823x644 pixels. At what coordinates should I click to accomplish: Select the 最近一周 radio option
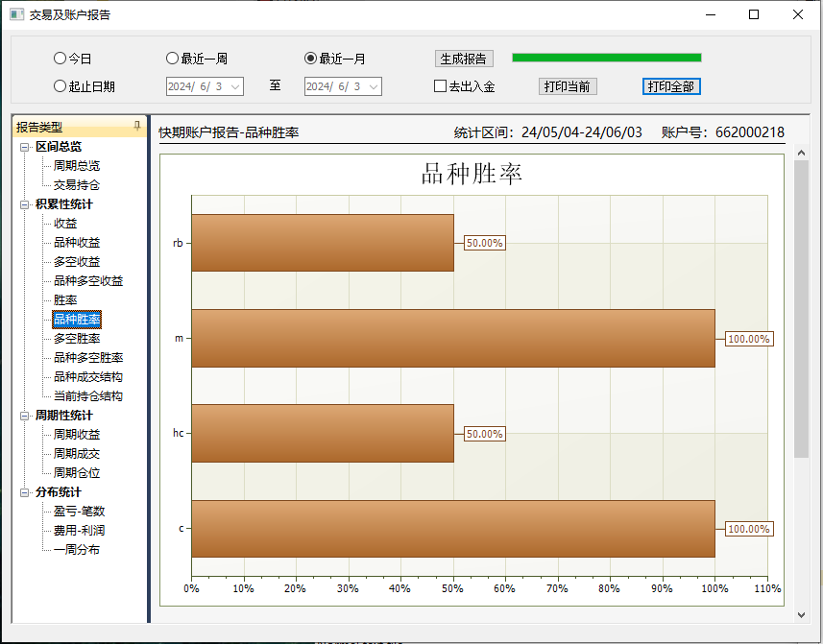[x=173, y=59]
